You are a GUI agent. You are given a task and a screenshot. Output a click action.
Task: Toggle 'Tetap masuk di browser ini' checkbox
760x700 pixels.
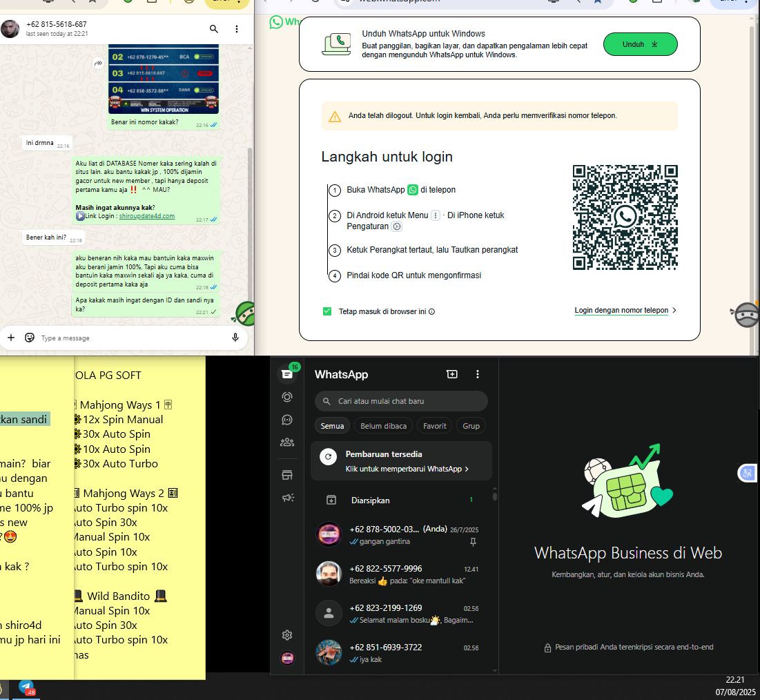(x=327, y=311)
